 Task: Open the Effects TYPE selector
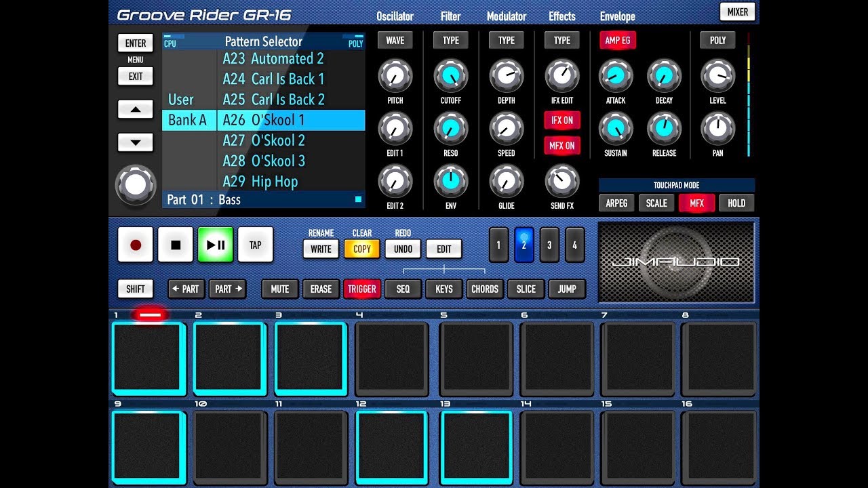coord(562,41)
